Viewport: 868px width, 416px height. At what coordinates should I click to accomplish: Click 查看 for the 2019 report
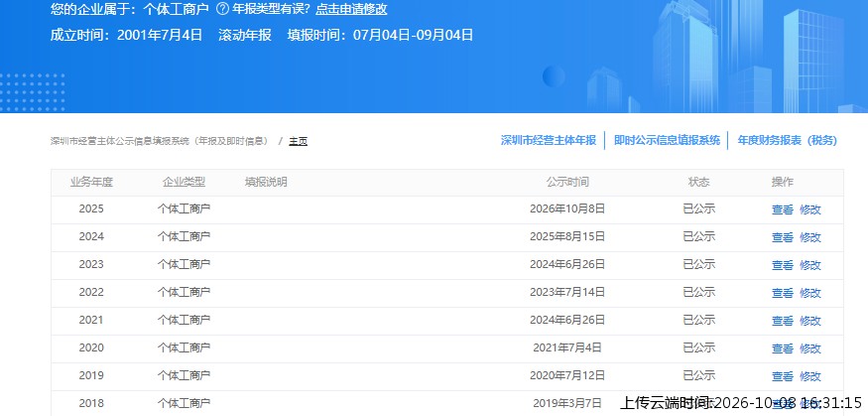pyautogui.click(x=783, y=376)
